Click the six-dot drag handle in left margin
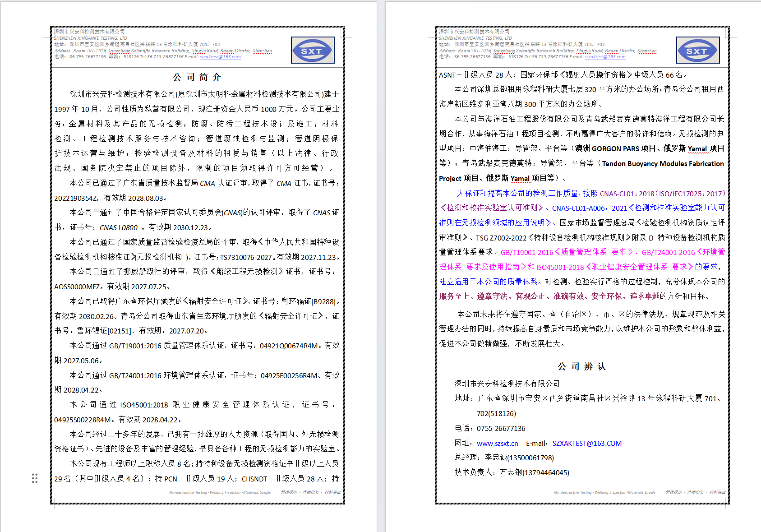The width and height of the screenshot is (761, 532). pos(35,478)
